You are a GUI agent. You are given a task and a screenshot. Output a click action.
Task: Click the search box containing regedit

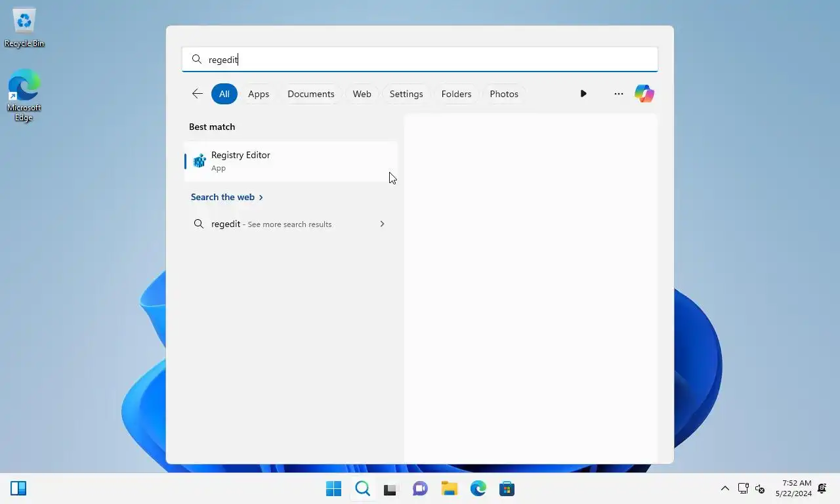pos(420,59)
